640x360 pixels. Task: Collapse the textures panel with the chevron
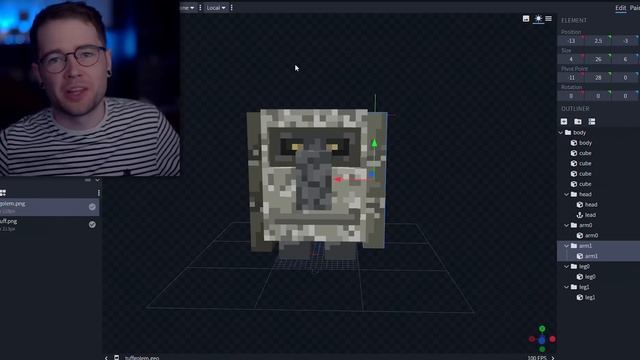tap(97, 180)
